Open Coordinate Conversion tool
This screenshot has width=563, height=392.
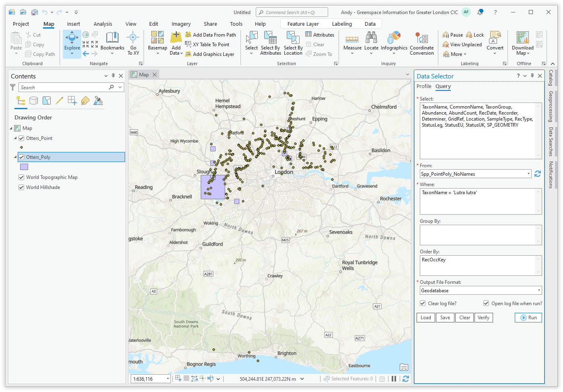pyautogui.click(x=422, y=43)
